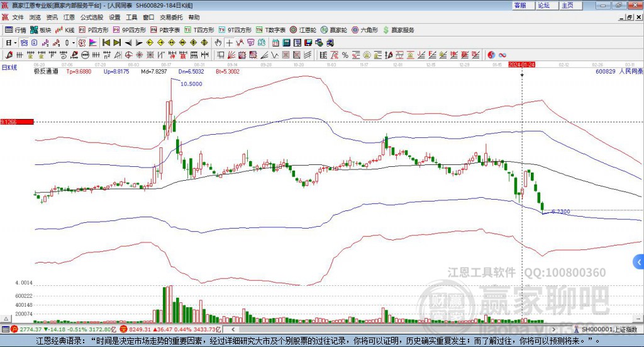Click the percent % line tool

point(345,55)
